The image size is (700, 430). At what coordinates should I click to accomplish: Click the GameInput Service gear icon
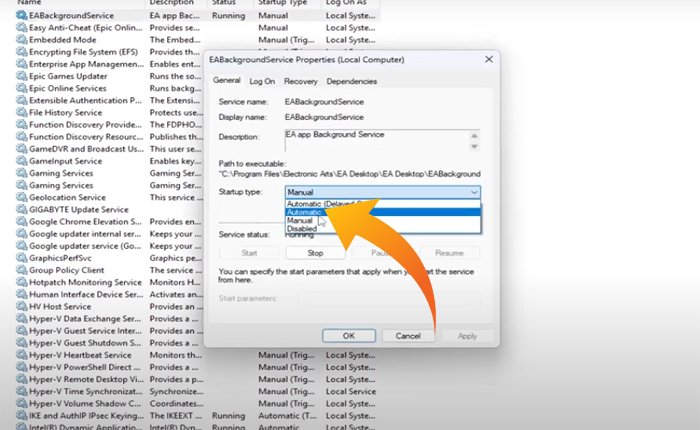(x=21, y=161)
